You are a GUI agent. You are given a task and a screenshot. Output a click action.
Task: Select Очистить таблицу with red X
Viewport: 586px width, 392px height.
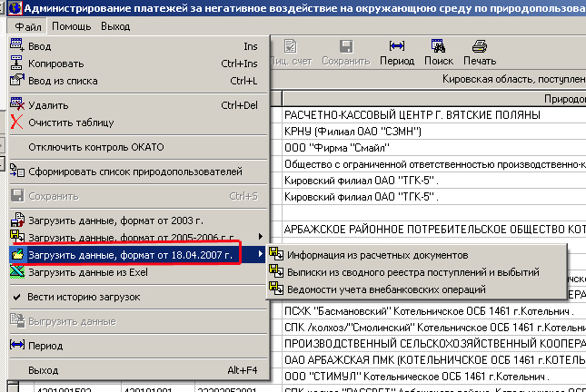(71, 122)
